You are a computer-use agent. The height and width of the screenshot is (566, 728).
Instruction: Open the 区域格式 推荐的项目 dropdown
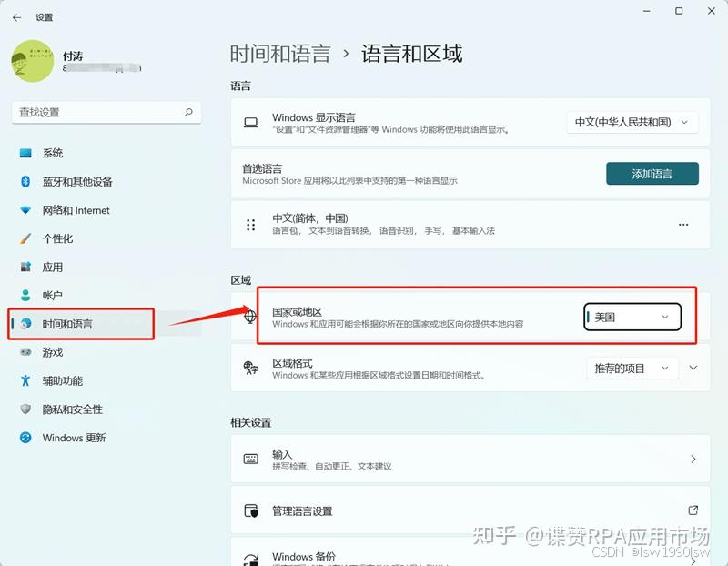coord(632,368)
